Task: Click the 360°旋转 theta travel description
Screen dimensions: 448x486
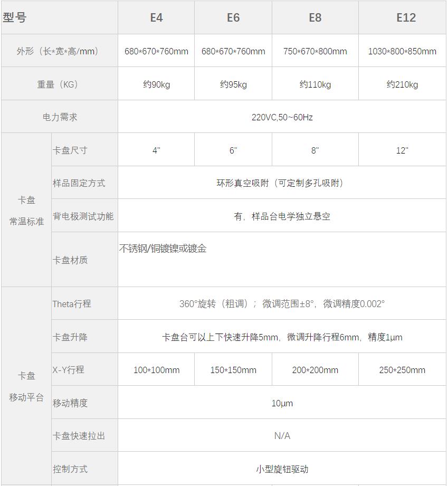Action: [x=282, y=304]
